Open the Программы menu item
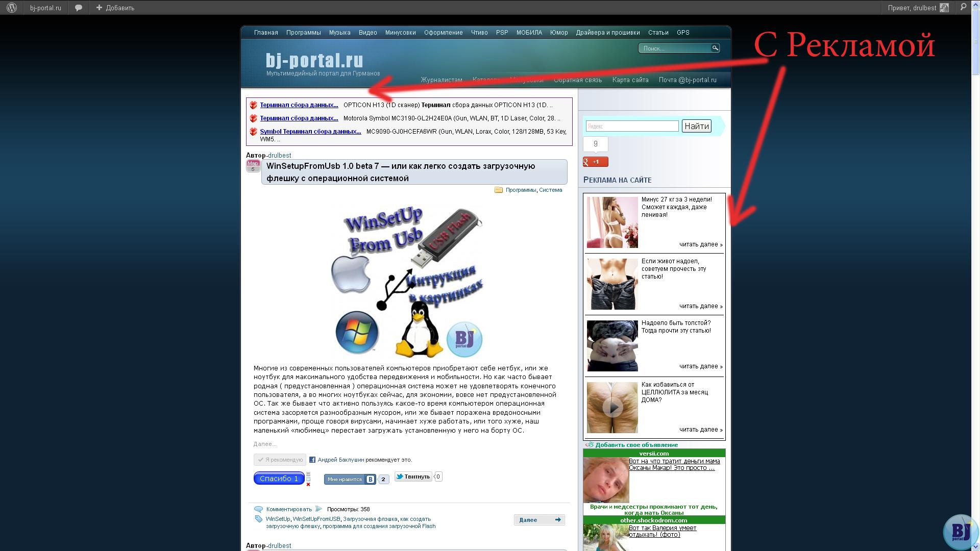 click(x=303, y=33)
